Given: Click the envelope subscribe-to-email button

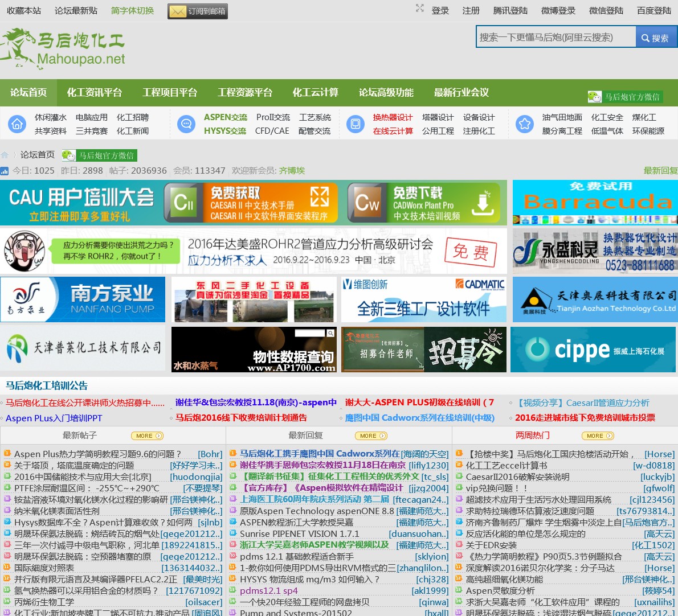Looking at the screenshot, I should pyautogui.click(x=198, y=11).
